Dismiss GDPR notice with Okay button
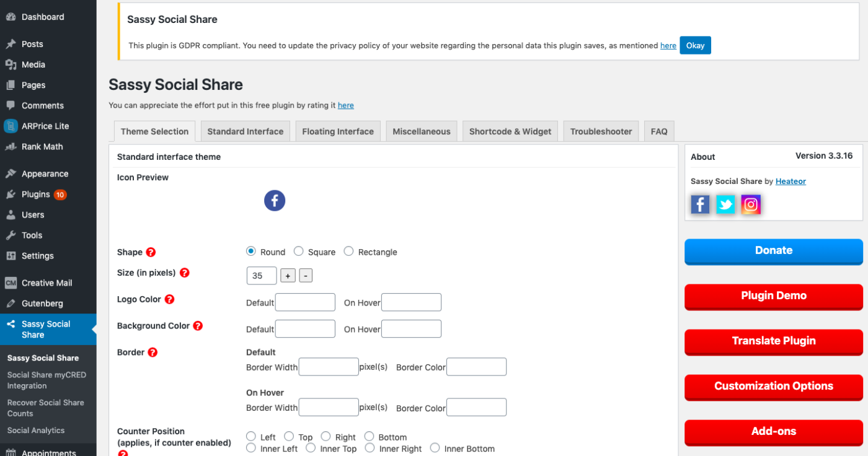868x456 pixels. point(696,45)
